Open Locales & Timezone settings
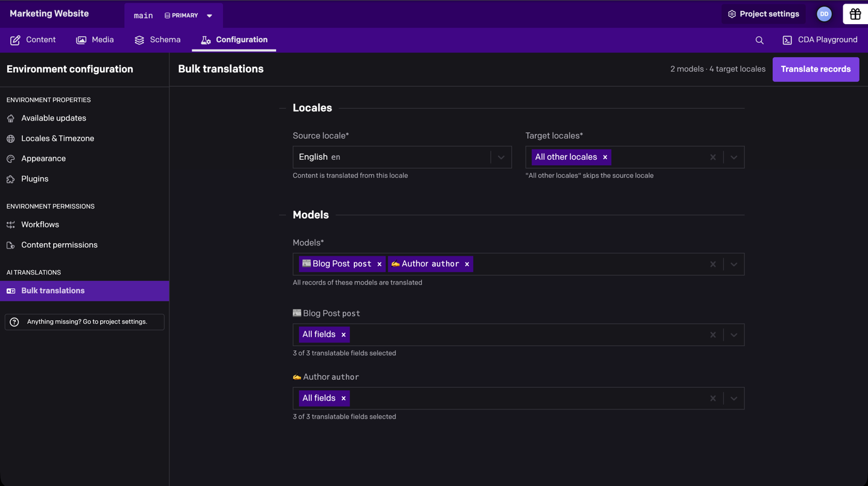This screenshot has width=868, height=486. pos(84,139)
